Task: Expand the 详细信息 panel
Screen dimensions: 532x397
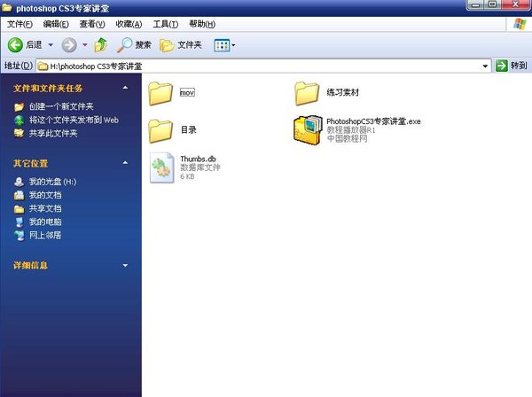Action: point(125,265)
